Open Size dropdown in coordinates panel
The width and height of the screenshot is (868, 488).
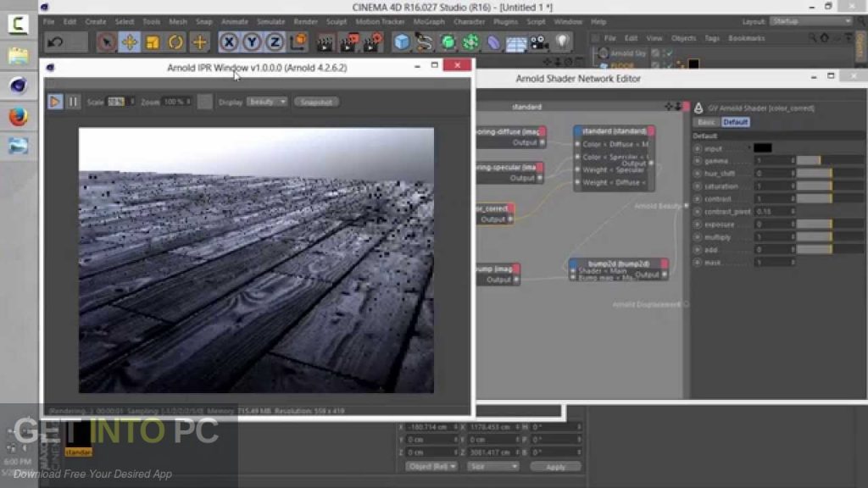point(492,467)
